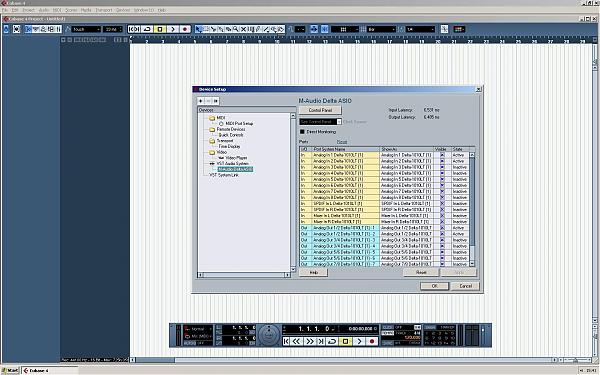The width and height of the screenshot is (600, 375).
Task: Select VST System Link in Devices tree
Action: coord(224,175)
